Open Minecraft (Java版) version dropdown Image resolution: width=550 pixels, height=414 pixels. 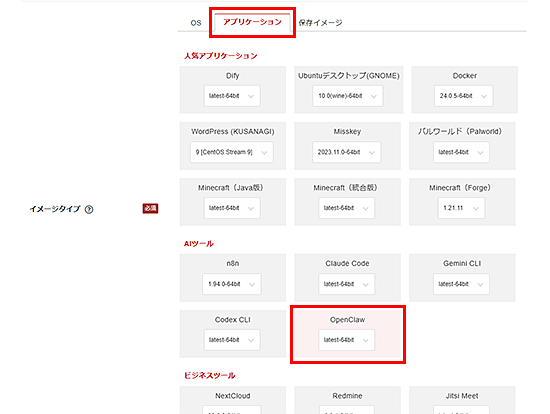[232, 208]
